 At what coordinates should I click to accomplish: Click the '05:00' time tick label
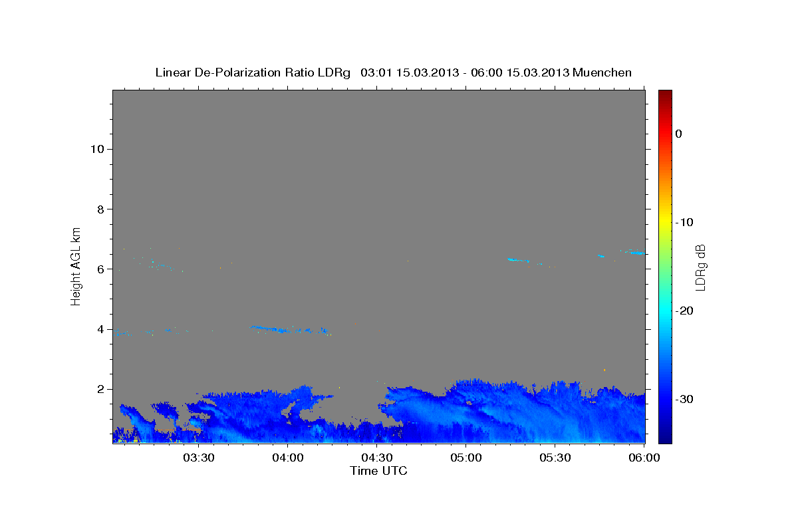465,458
